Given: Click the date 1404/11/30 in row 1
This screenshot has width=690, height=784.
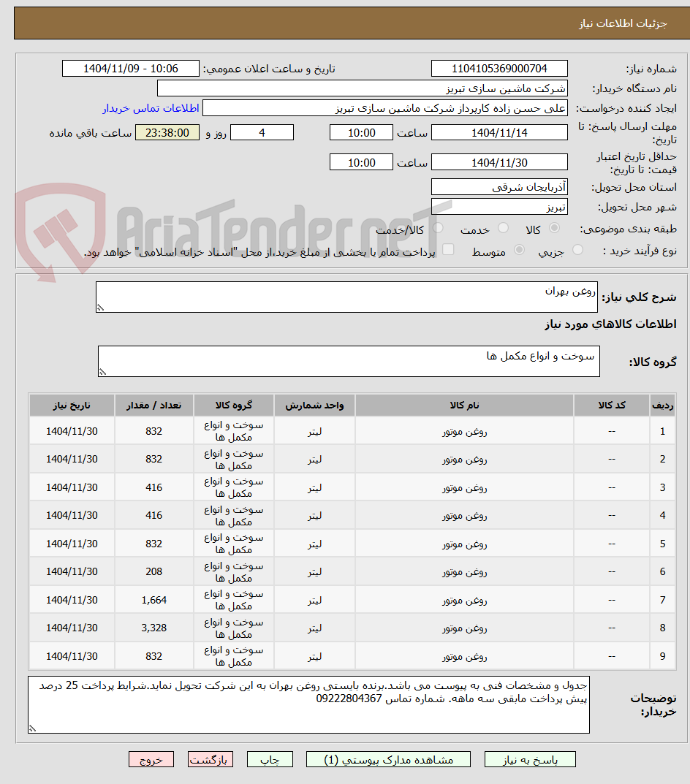Looking at the screenshot, I should [x=72, y=431].
